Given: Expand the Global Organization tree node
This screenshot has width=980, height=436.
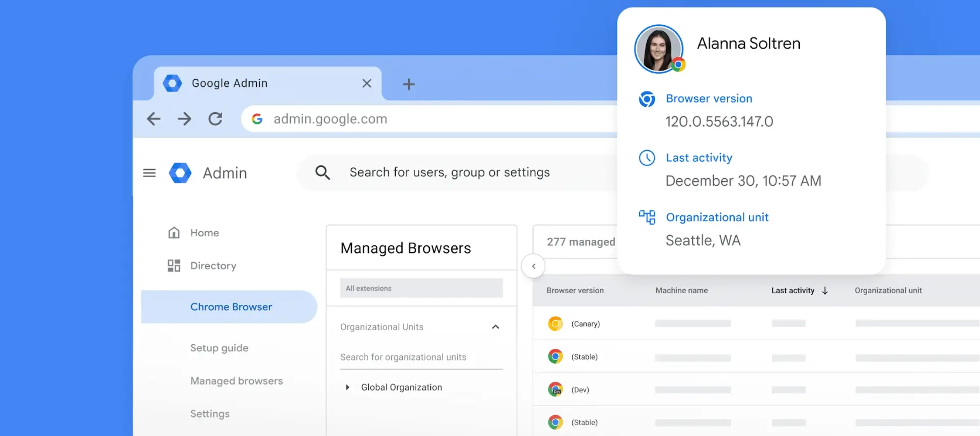Looking at the screenshot, I should coord(347,387).
